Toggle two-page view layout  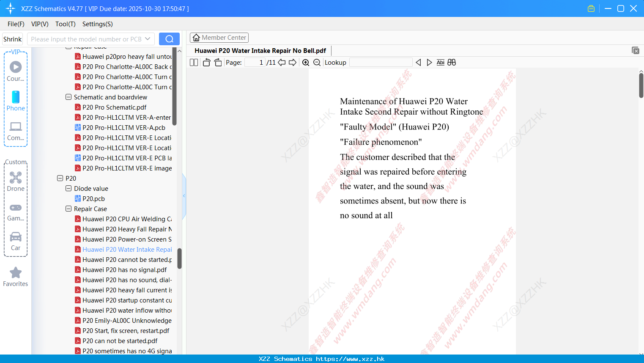click(x=194, y=63)
